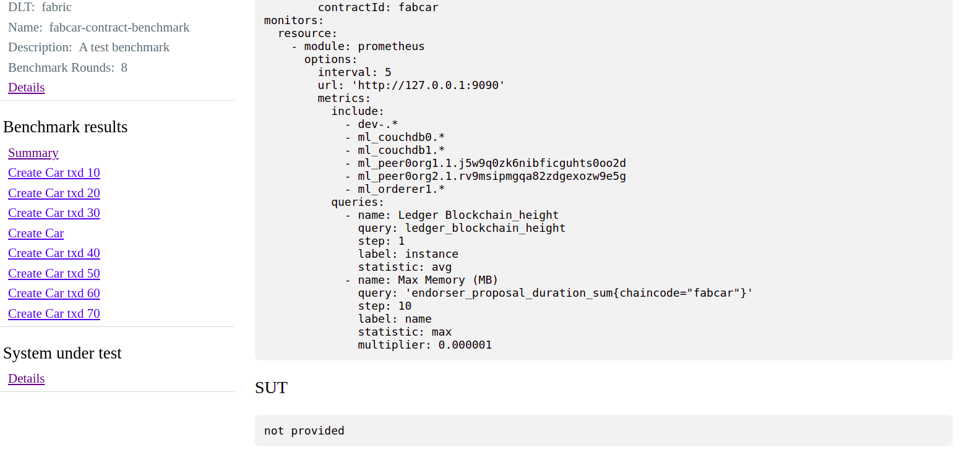Screen dimensions: 980x463
Task: Select the Create Car txd 60 result
Action: coord(54,293)
